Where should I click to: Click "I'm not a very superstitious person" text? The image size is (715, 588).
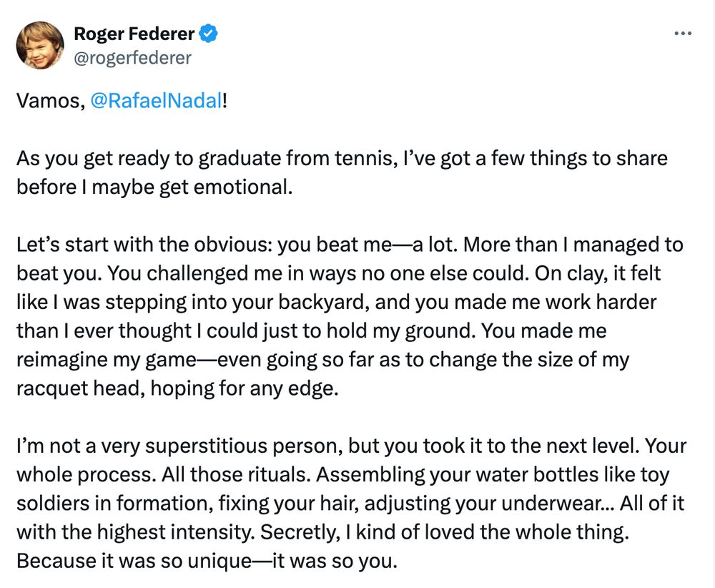coord(177,446)
